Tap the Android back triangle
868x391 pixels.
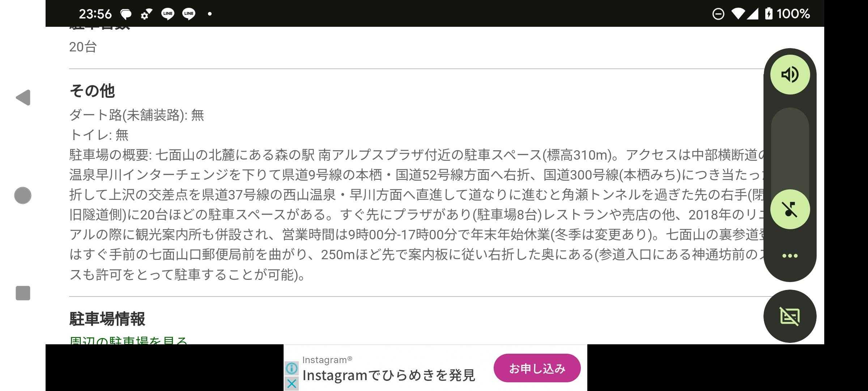tap(23, 98)
